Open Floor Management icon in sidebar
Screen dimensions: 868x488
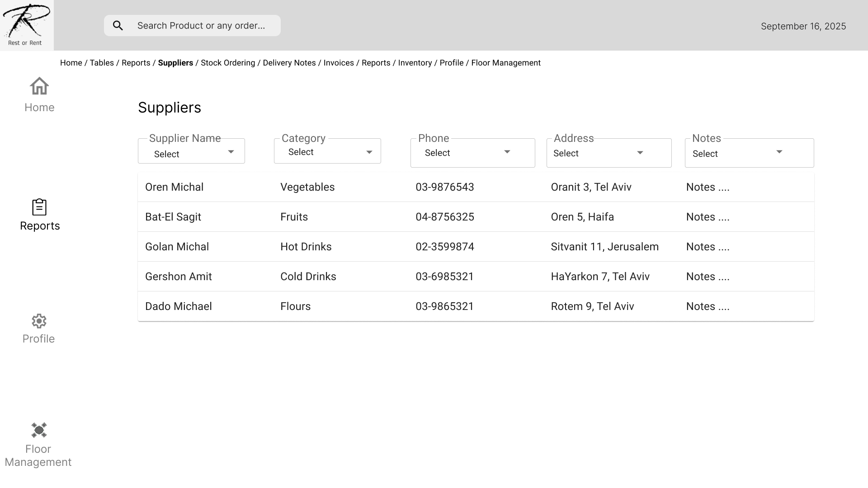pos(39,430)
